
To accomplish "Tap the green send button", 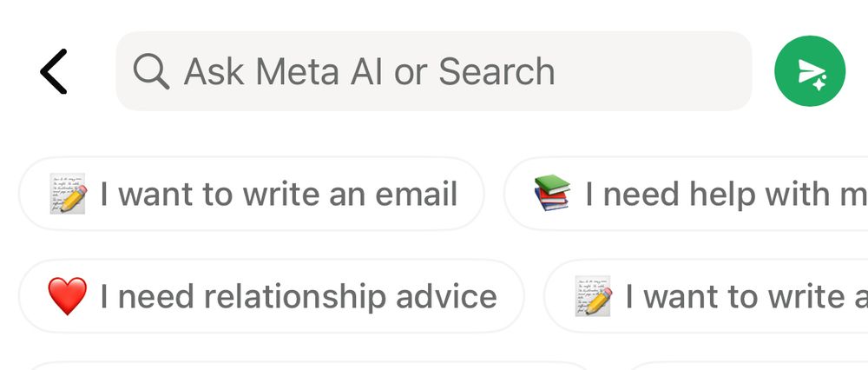I will tap(810, 71).
